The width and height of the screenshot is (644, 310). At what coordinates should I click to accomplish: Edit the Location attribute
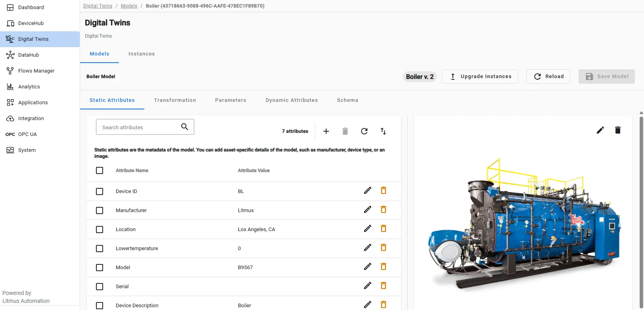point(368,229)
